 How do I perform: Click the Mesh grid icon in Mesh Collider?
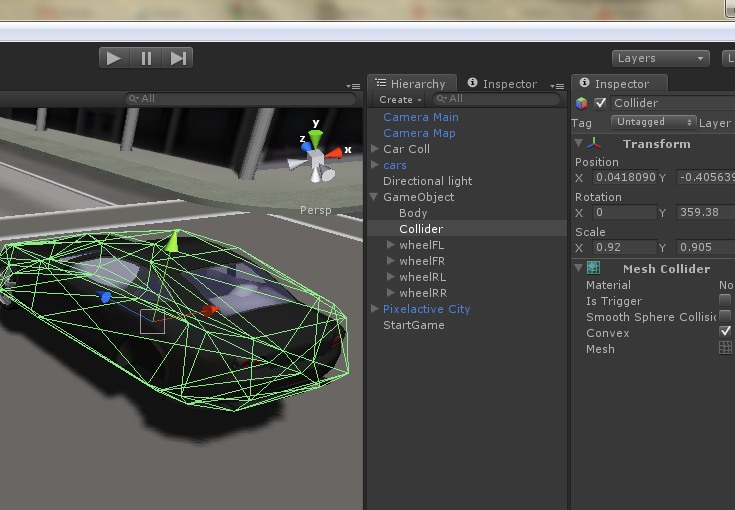(725, 348)
